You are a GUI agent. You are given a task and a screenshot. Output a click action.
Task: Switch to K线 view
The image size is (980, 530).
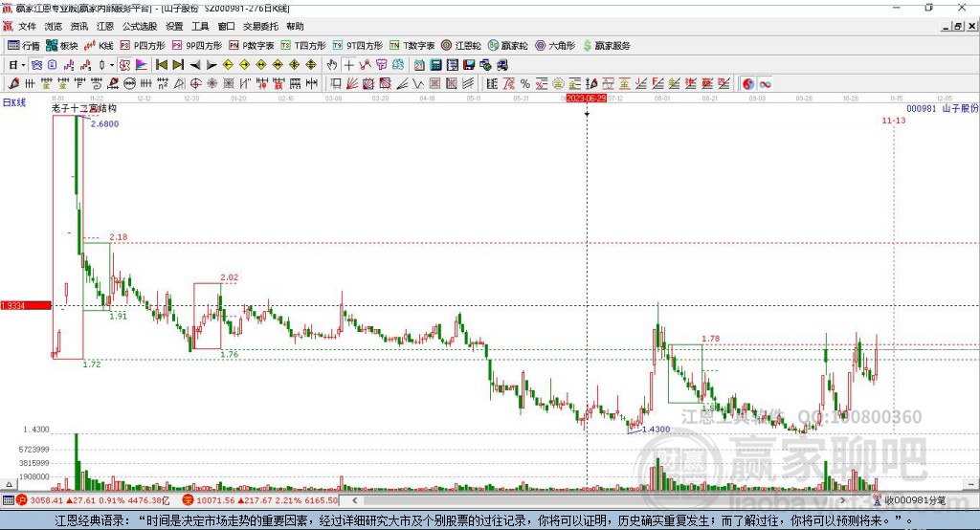pyautogui.click(x=99, y=46)
